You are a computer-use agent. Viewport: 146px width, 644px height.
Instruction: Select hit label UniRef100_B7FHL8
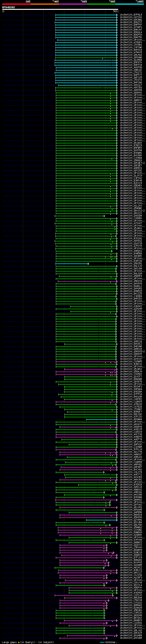pyautogui.click(x=131, y=15)
